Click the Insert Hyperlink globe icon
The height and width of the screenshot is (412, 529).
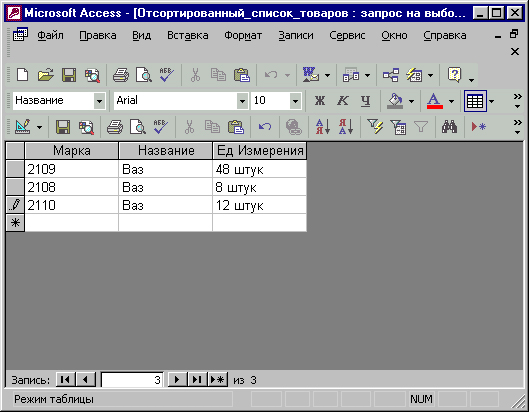294,127
